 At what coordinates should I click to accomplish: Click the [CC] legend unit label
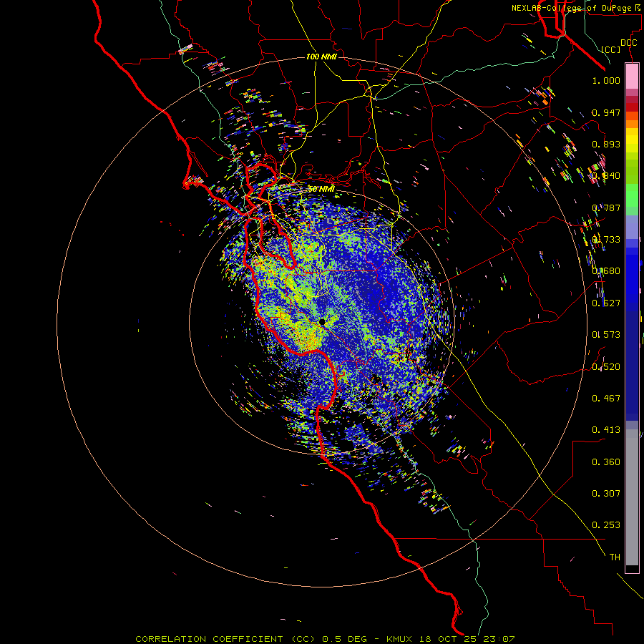click(x=611, y=49)
